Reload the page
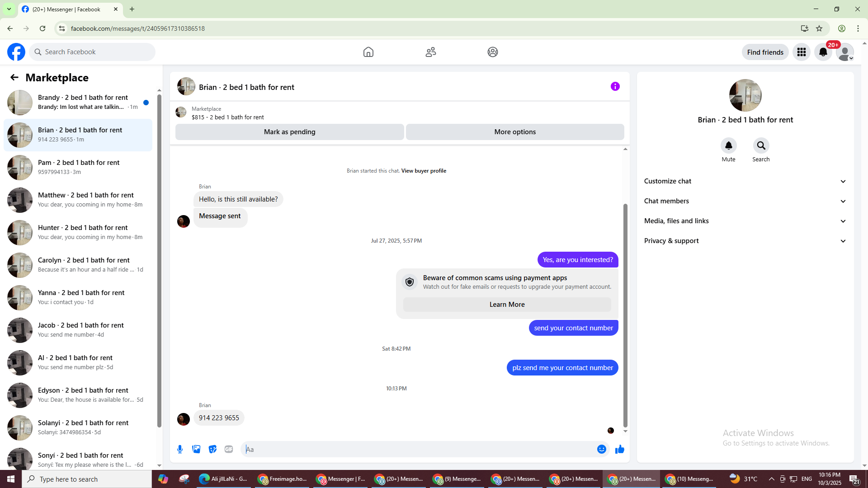The image size is (868, 488). tap(42, 28)
